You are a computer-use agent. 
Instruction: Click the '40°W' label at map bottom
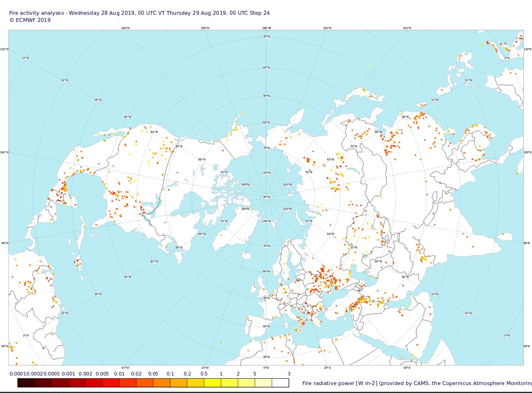pos(125,368)
